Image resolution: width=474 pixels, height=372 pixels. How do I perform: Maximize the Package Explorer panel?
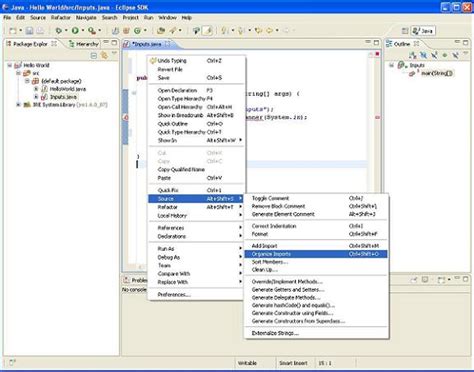(114, 43)
